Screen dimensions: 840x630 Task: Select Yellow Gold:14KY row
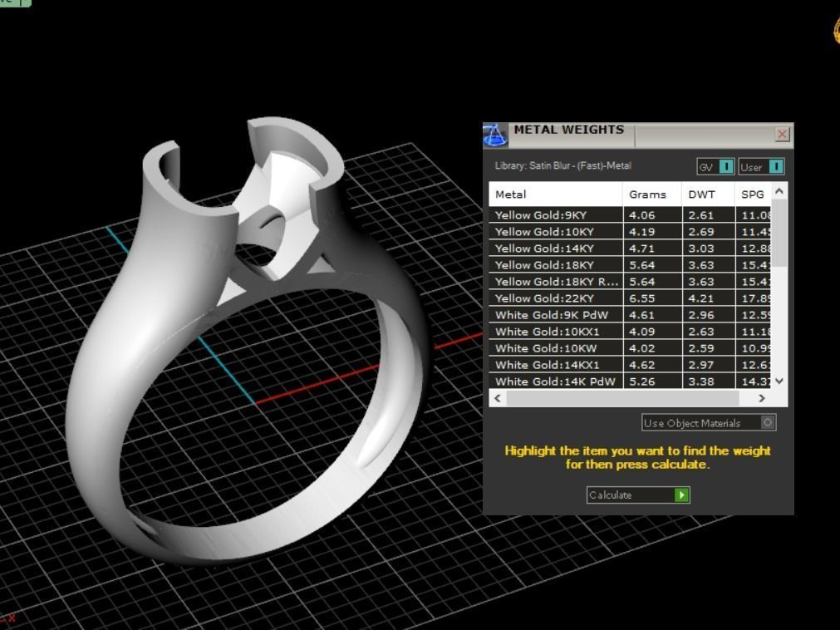click(630, 248)
